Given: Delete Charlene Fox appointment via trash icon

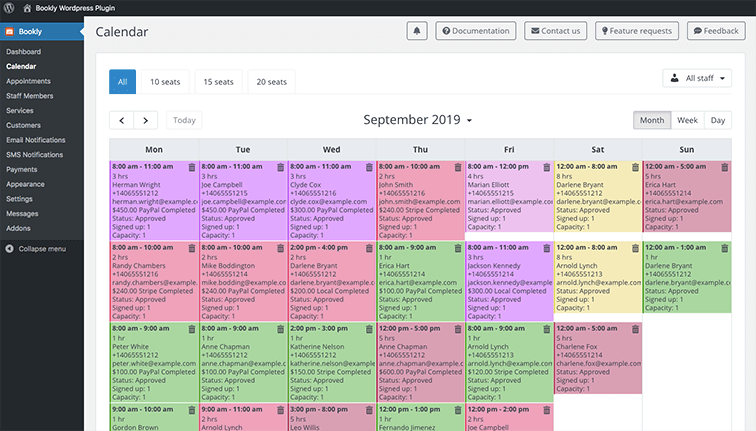Looking at the screenshot, I should click(x=635, y=329).
